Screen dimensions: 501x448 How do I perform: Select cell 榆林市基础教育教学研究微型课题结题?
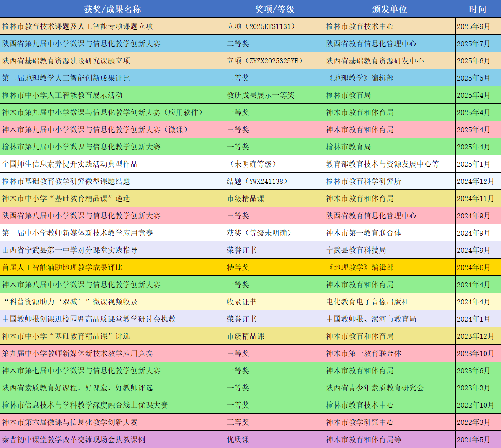click(x=113, y=181)
